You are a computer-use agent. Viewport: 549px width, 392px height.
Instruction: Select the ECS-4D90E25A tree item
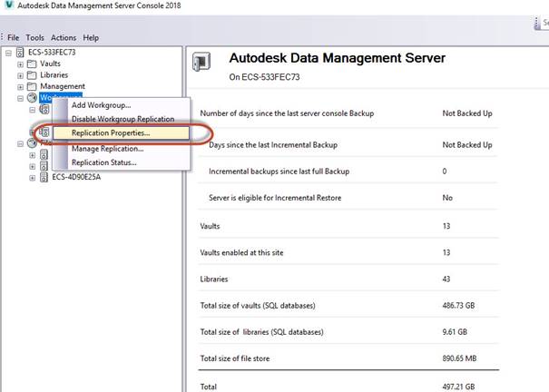click(x=75, y=177)
